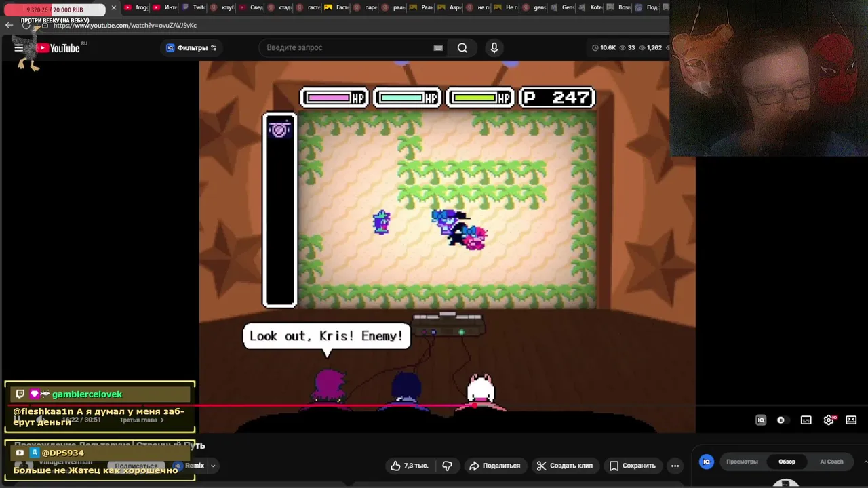Click the 1,262 views stat
868x488 pixels.
[650, 48]
